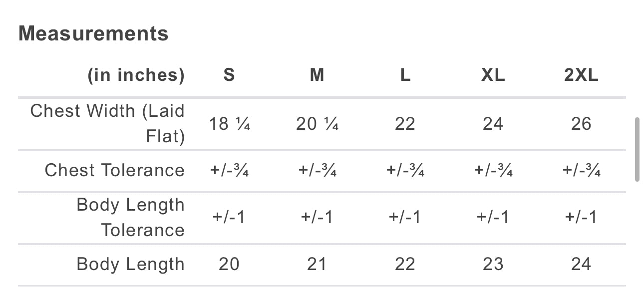Image resolution: width=644 pixels, height=297 pixels.
Task: Click the vertical scrollbar thumb on the right
Action: tap(637, 149)
